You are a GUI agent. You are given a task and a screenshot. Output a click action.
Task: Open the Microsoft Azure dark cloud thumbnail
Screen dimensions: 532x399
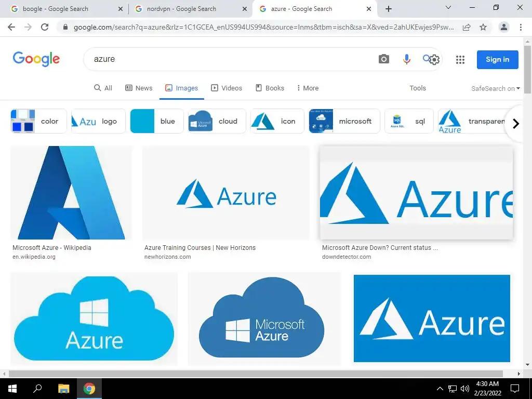[x=264, y=318]
